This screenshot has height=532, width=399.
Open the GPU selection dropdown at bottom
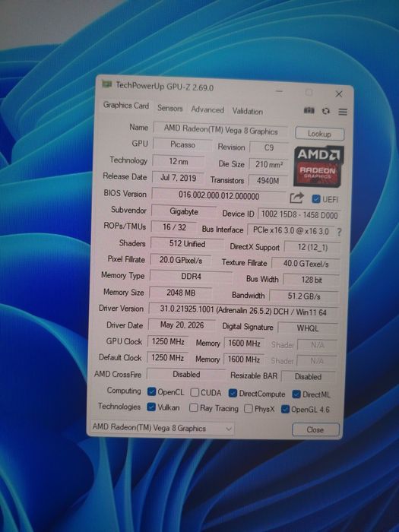click(x=162, y=428)
